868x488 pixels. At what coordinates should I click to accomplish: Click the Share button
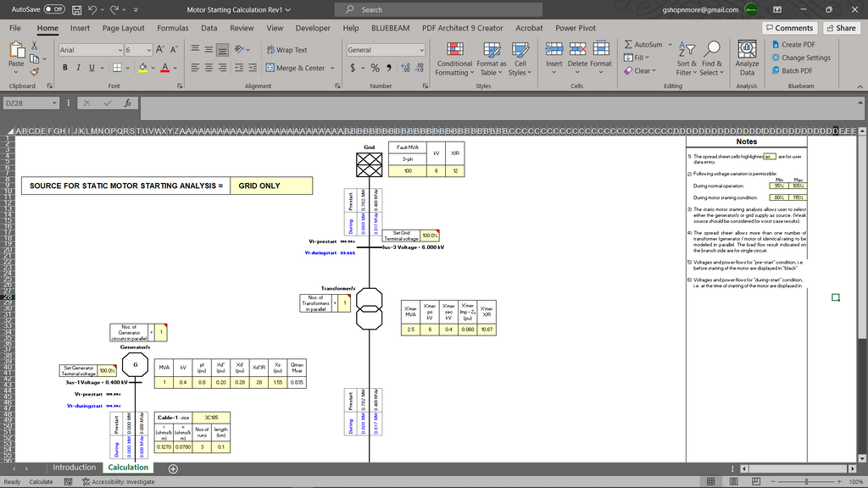coord(842,28)
